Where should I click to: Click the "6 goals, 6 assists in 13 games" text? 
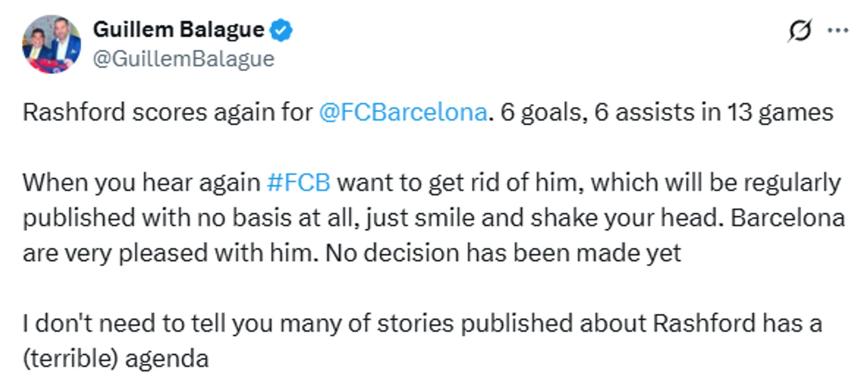[x=667, y=112]
